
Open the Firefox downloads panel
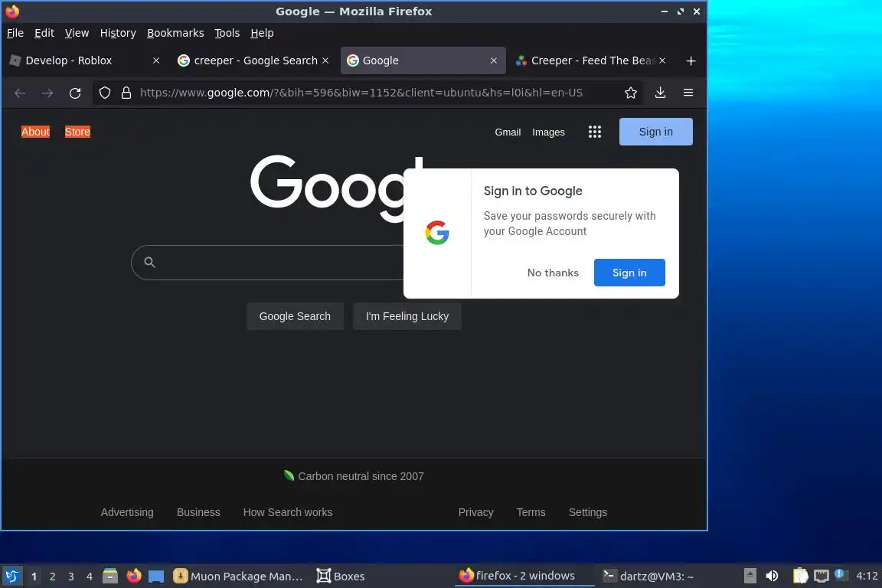pos(661,93)
